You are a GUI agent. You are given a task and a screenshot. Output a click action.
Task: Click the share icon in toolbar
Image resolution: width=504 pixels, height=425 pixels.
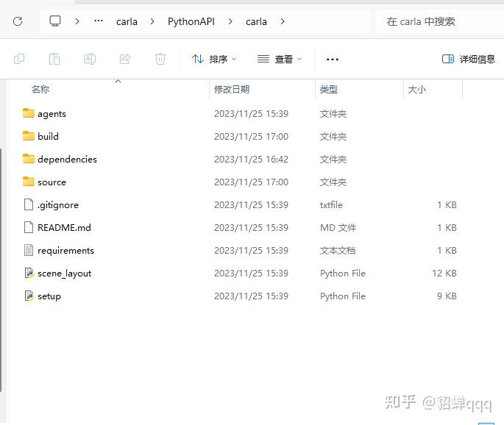pos(125,59)
